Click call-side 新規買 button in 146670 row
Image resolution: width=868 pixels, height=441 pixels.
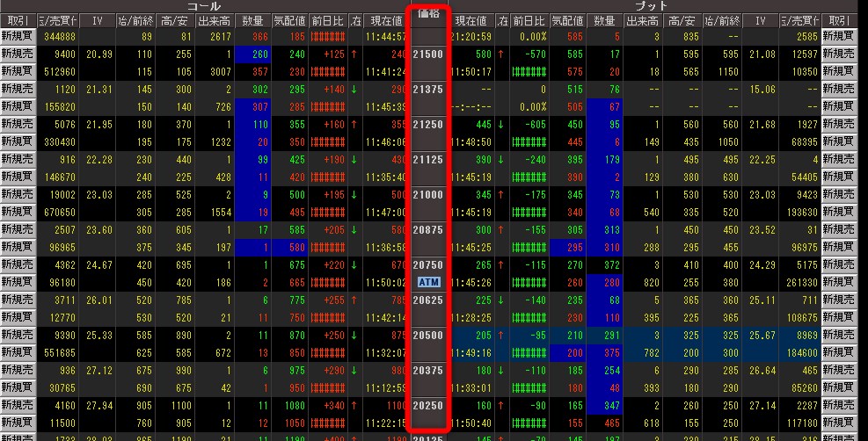point(18,177)
